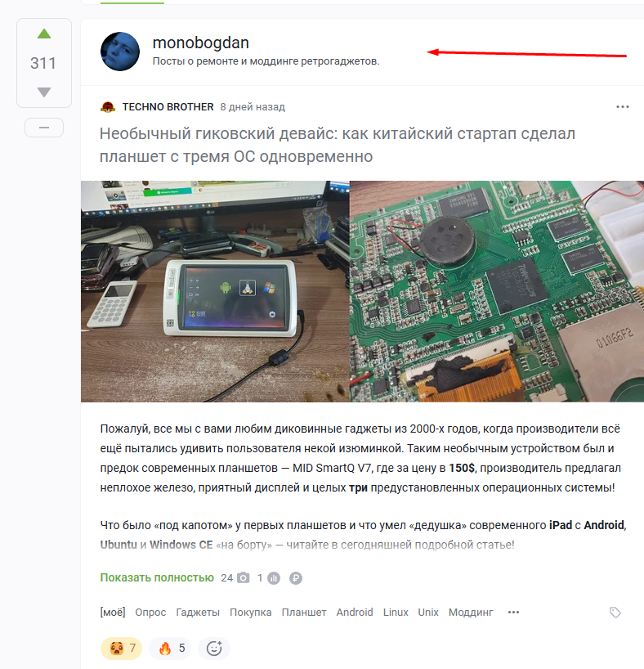View the circuit board photo
This screenshot has width=644, height=669.
tap(497, 291)
